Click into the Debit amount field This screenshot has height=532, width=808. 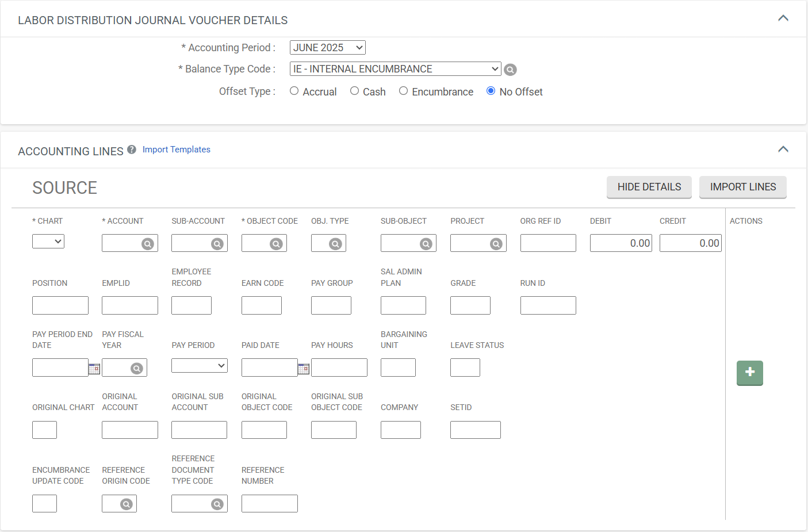click(x=621, y=243)
